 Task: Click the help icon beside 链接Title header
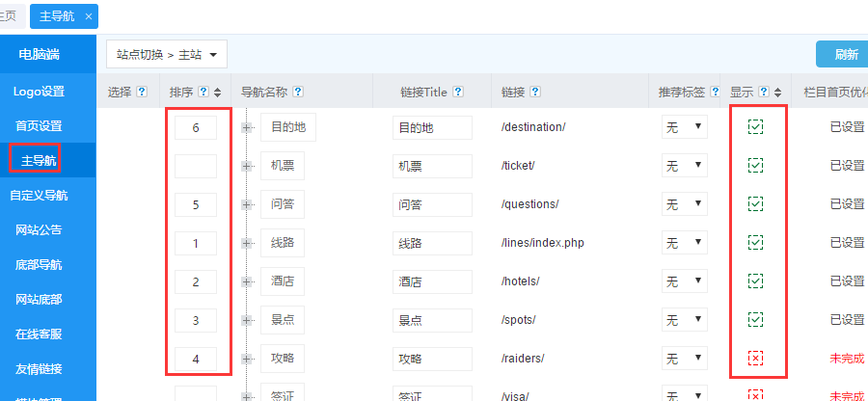pyautogui.click(x=458, y=93)
